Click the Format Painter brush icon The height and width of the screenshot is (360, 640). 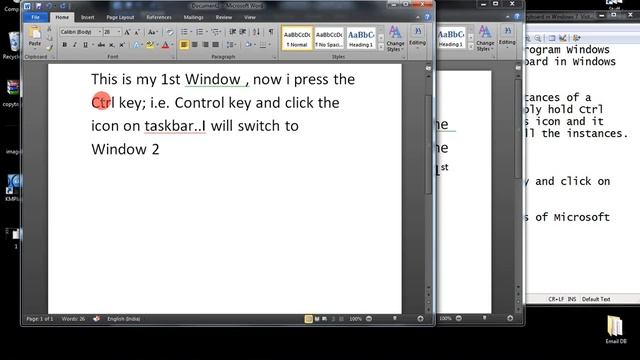pyautogui.click(x=49, y=48)
